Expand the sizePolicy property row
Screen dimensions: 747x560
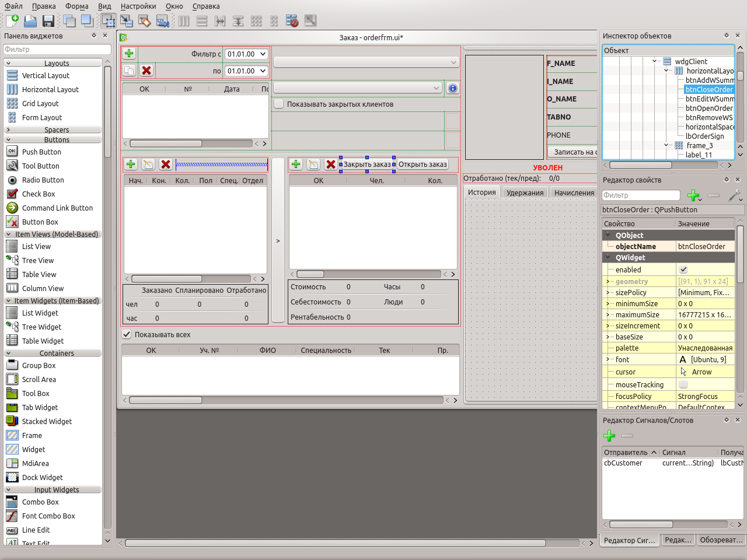[x=608, y=292]
